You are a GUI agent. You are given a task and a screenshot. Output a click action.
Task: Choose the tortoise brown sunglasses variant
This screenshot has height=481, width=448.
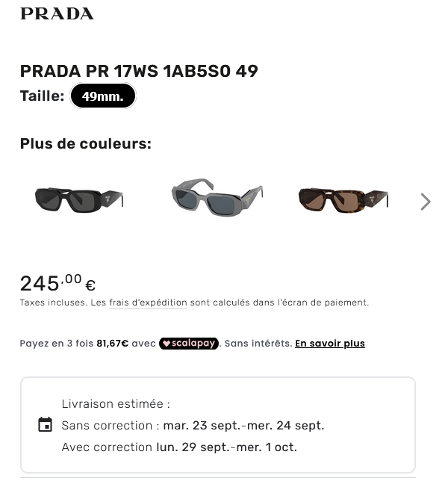pyautogui.click(x=343, y=200)
